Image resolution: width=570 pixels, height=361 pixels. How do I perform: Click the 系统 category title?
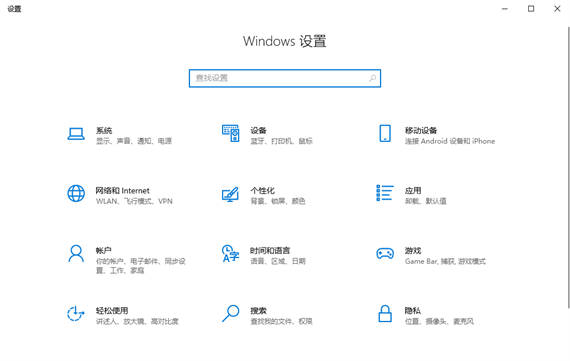(104, 130)
